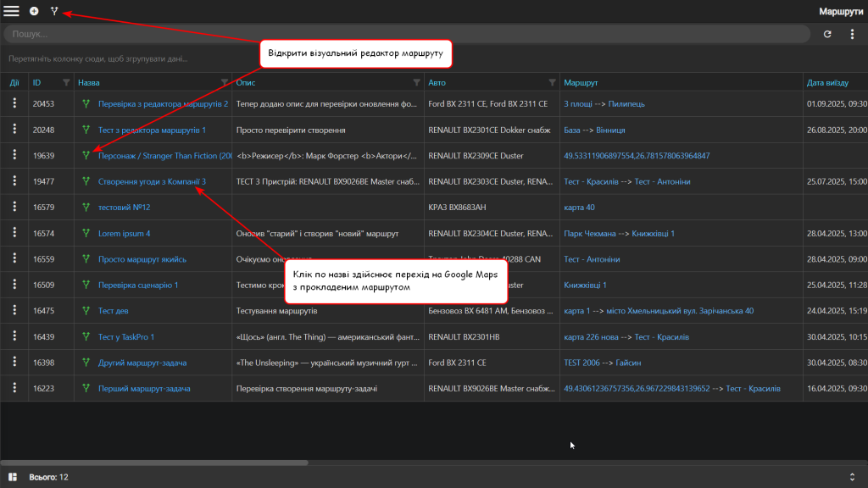The height and width of the screenshot is (488, 868).
Task: Click the TEST 2006 route link
Action: (581, 363)
